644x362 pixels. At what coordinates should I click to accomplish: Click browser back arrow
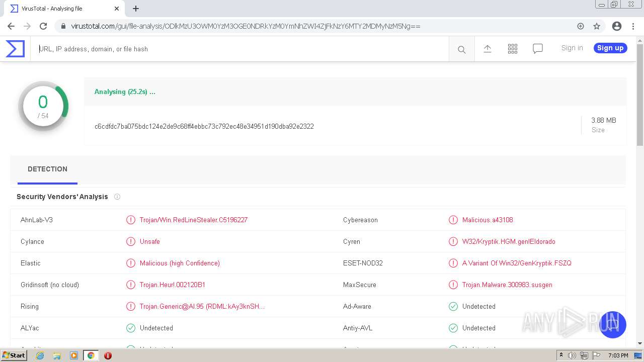pos(11,26)
